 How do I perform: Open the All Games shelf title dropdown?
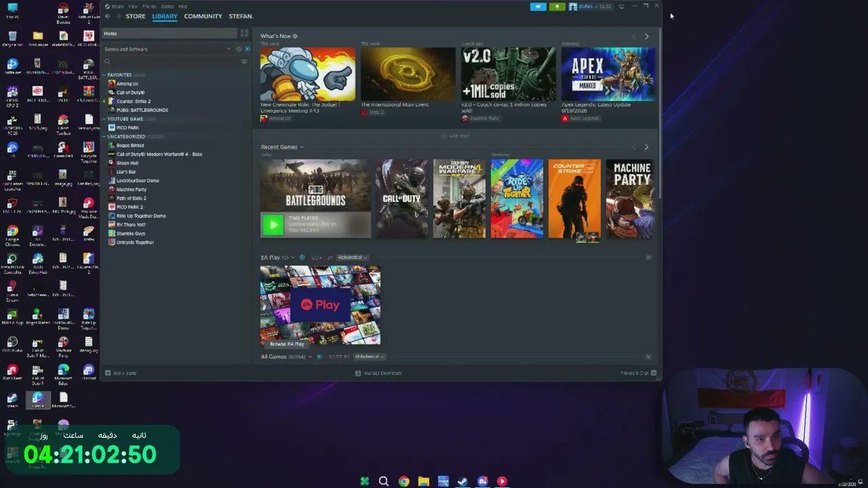310,357
